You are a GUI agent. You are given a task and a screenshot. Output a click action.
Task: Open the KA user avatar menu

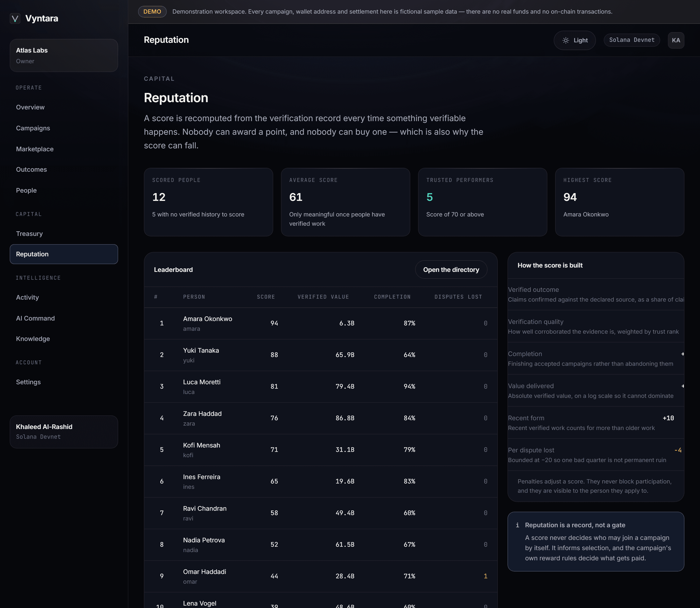click(x=676, y=40)
